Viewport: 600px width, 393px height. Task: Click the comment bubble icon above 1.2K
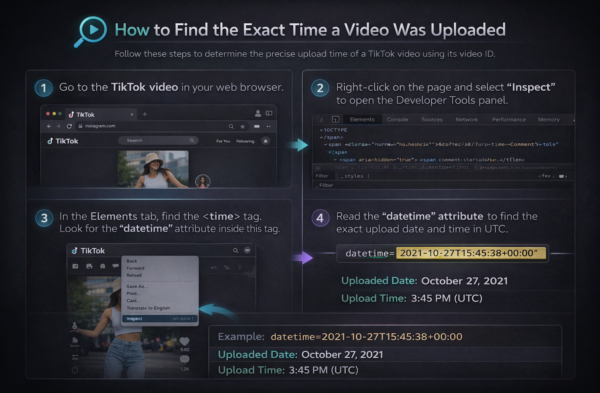[184, 359]
